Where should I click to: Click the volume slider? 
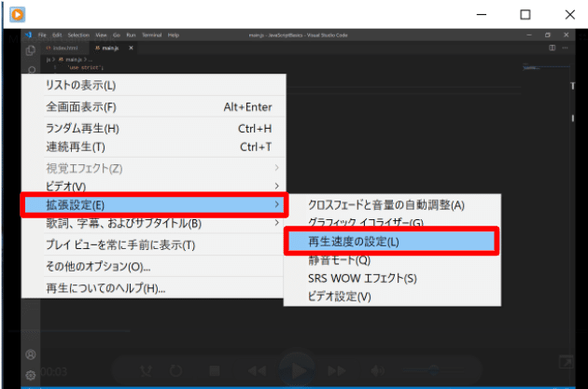(x=433, y=370)
